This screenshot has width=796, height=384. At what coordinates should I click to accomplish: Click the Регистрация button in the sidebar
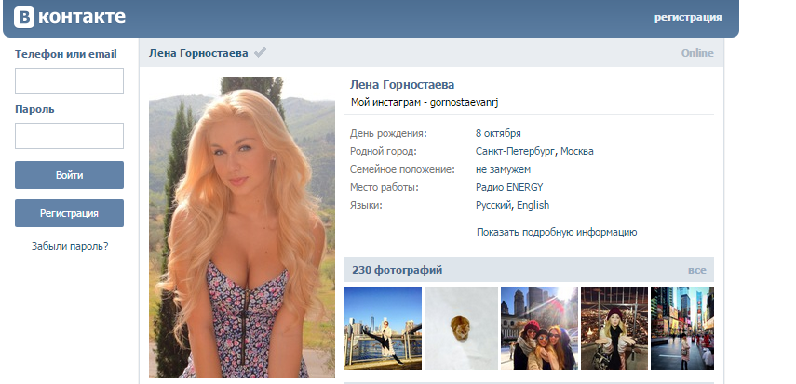70,213
